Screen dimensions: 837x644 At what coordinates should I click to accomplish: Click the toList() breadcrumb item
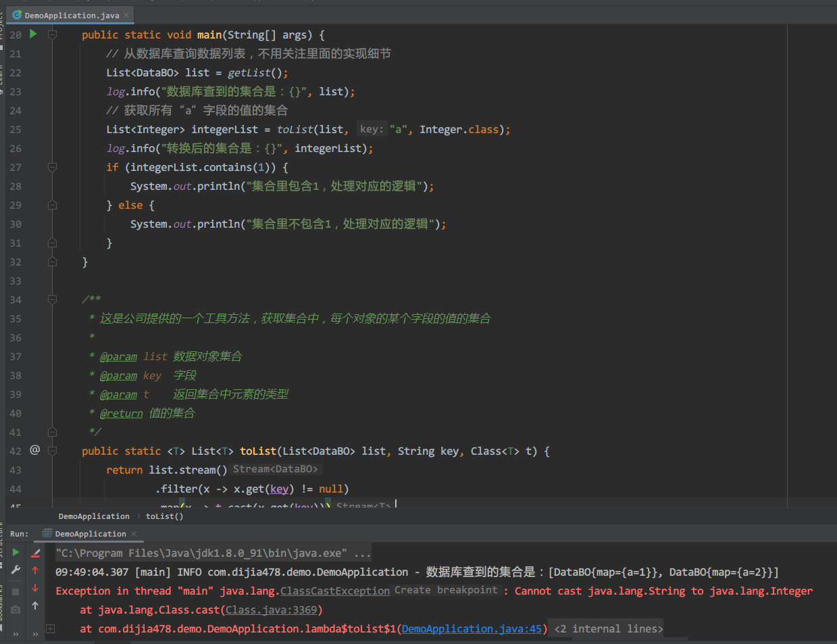click(164, 516)
